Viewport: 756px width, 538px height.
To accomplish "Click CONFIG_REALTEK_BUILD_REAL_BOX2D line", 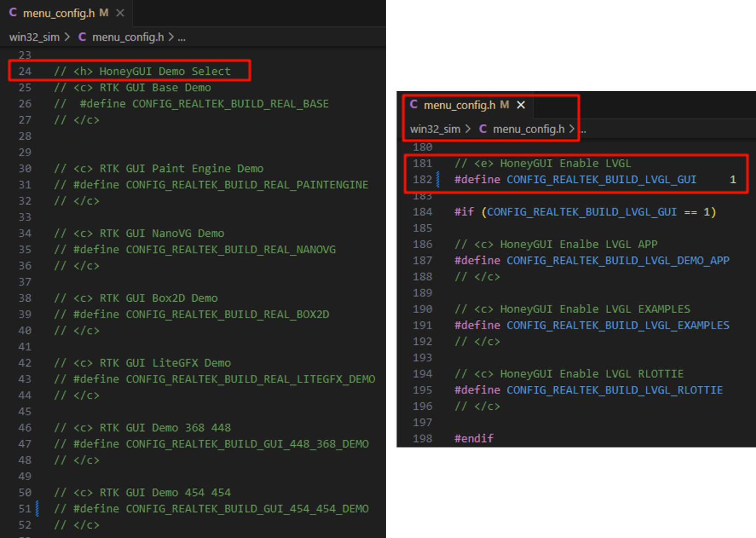I will click(191, 314).
